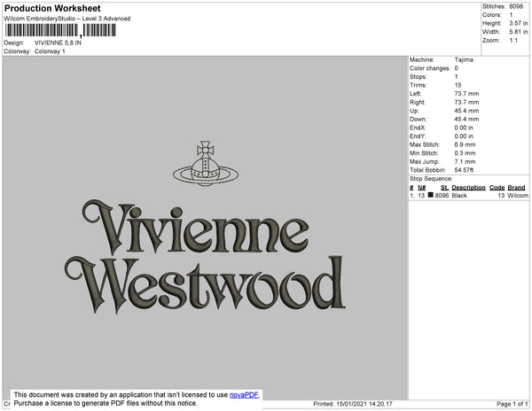Click the 'Purchase a license' notice line
This screenshot has width=532, height=411.
[x=106, y=403]
